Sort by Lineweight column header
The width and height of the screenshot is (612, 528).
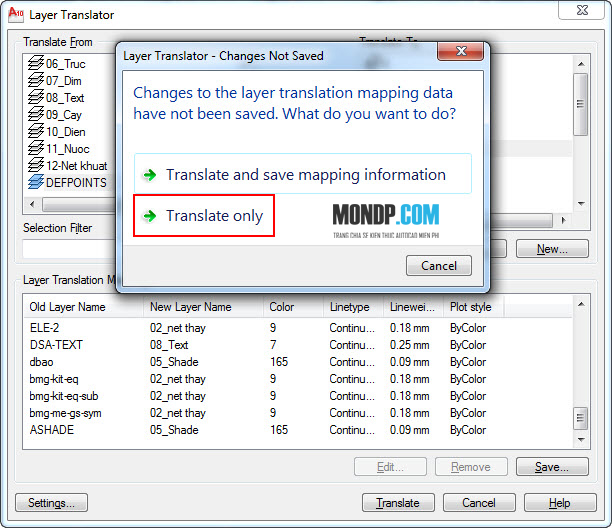click(x=414, y=307)
